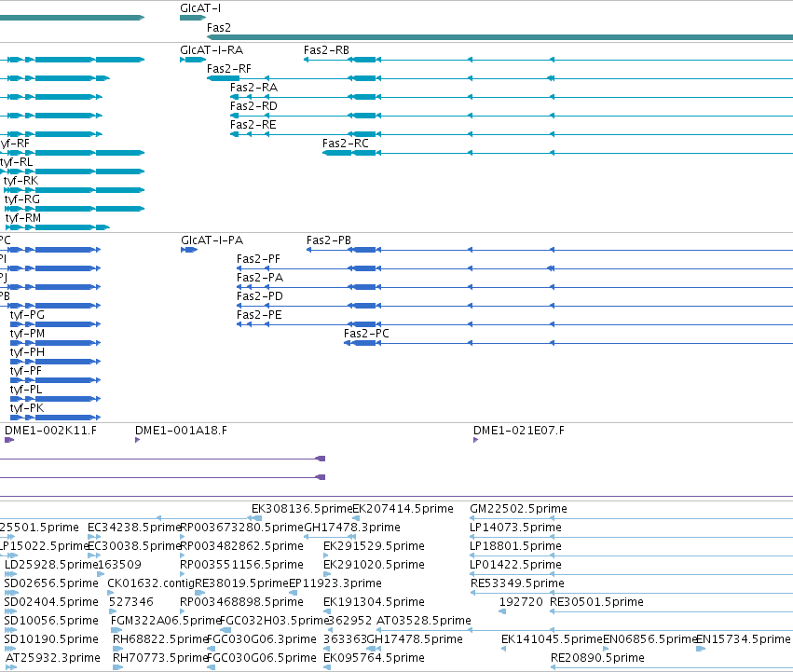Select EST RP003551156.5prime
The width and height of the screenshot is (793, 672).
(x=241, y=565)
